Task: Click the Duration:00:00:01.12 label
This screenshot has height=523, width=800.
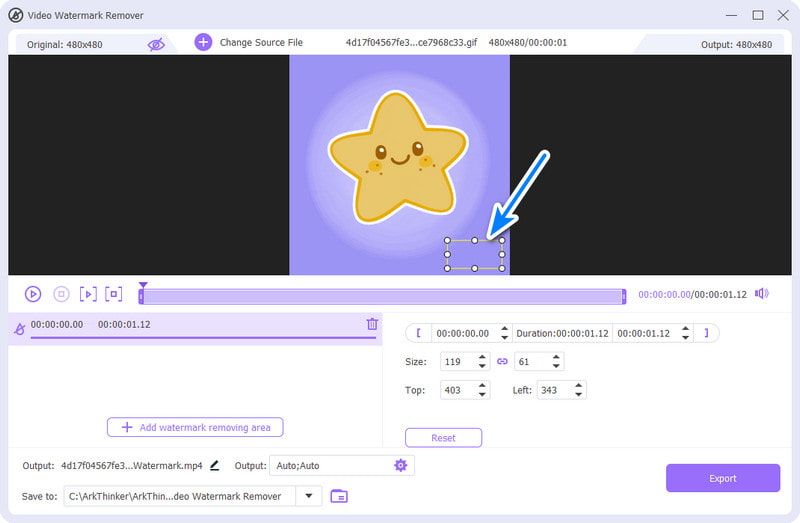Action: pyautogui.click(x=562, y=333)
